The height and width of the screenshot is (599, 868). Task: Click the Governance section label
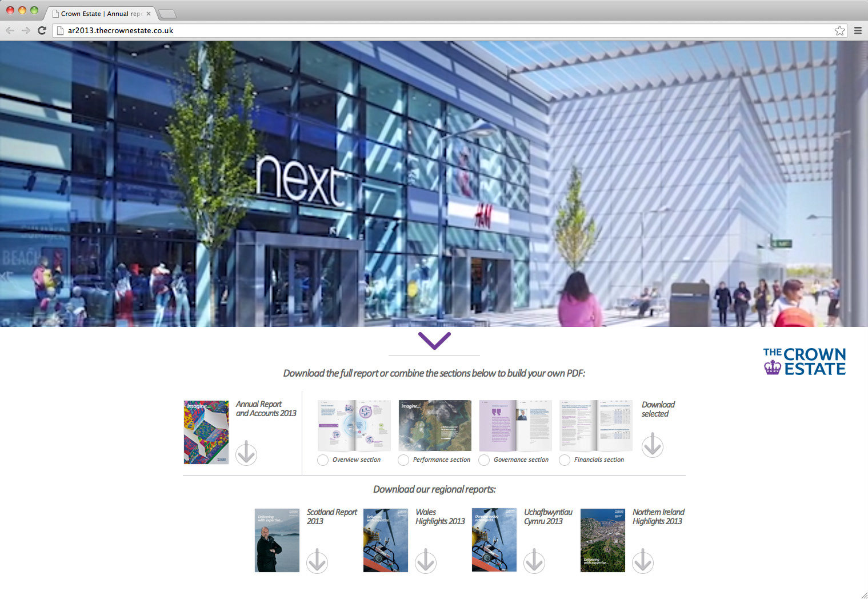(521, 460)
